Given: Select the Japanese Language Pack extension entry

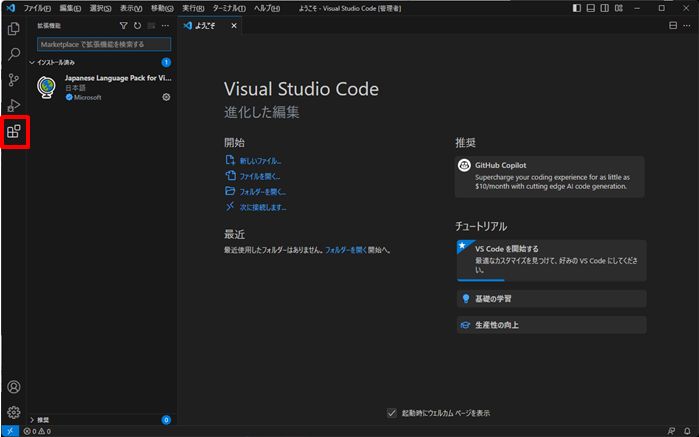Looking at the screenshot, I should click(x=102, y=87).
